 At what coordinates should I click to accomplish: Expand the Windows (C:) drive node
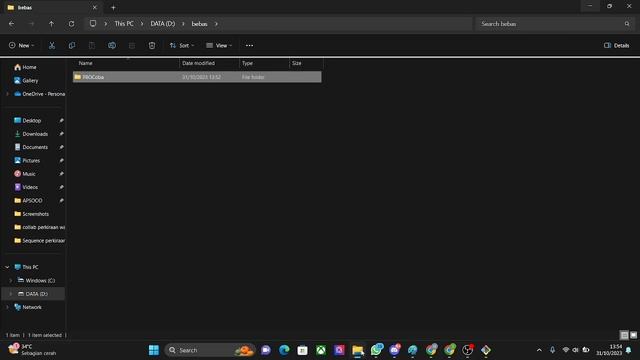click(x=11, y=280)
